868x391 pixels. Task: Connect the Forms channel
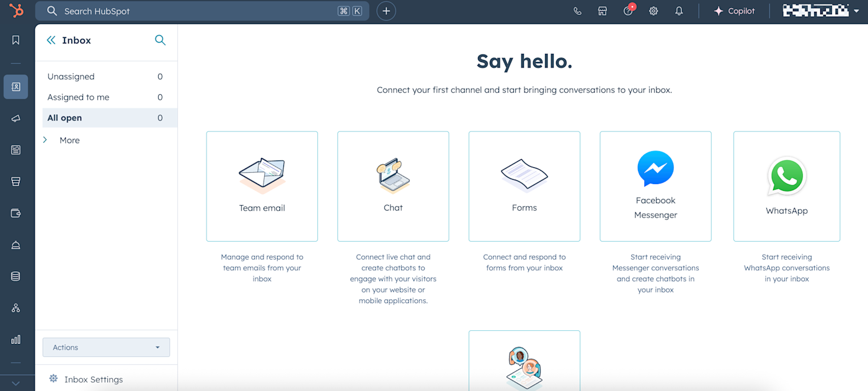click(x=525, y=187)
